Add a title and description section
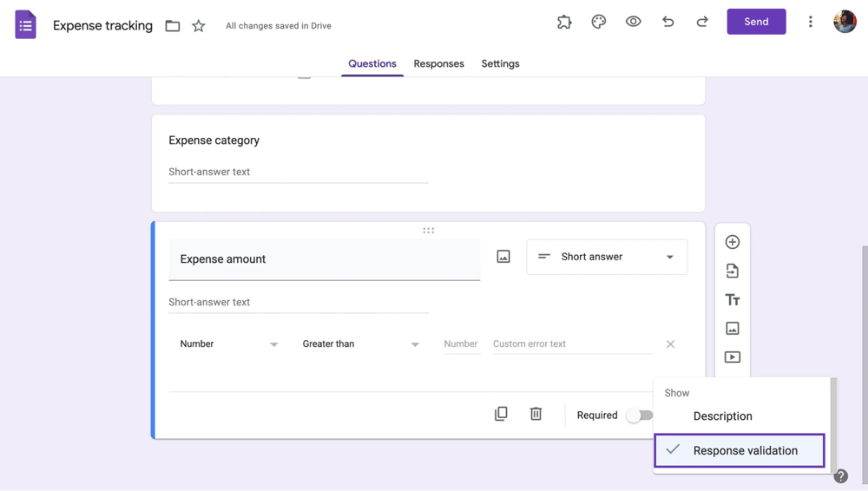 (732, 300)
